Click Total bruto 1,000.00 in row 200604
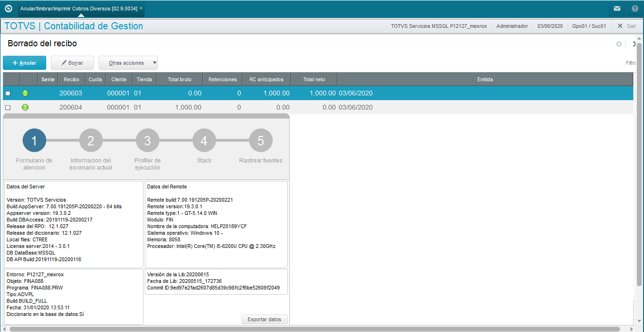This screenshot has height=332, width=644. 188,108
